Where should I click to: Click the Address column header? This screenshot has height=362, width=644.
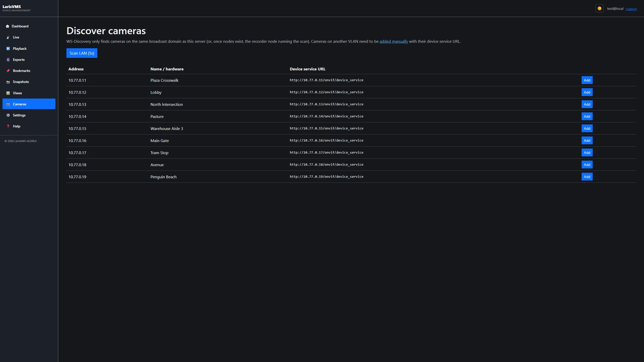[x=76, y=69]
